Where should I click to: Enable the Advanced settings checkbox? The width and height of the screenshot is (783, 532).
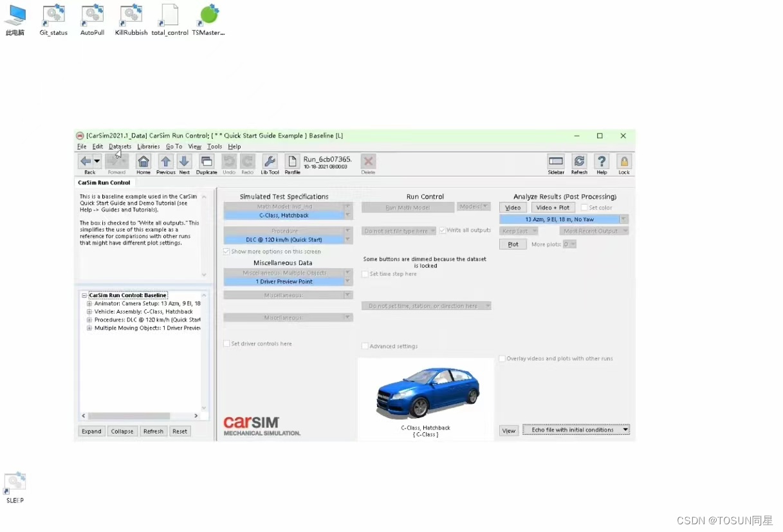pos(365,346)
